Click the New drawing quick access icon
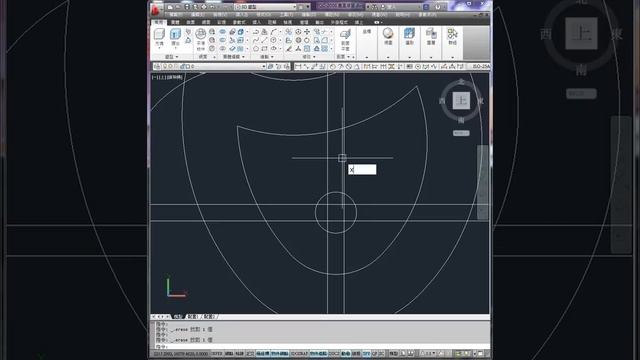640x360 pixels. (170, 7)
